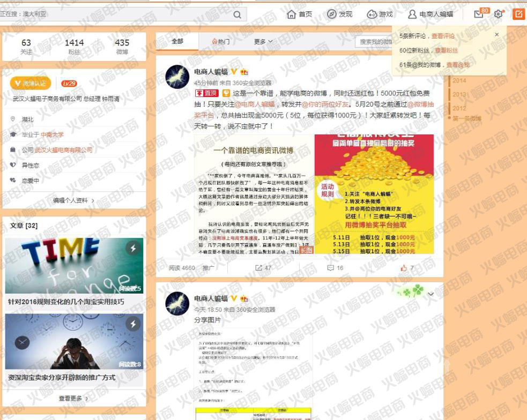Select the 热门 tab
This screenshot has height=420, width=527.
click(x=221, y=42)
